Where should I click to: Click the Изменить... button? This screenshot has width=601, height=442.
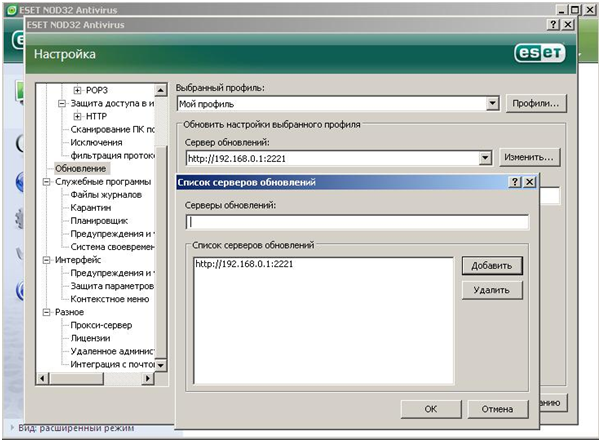point(529,158)
